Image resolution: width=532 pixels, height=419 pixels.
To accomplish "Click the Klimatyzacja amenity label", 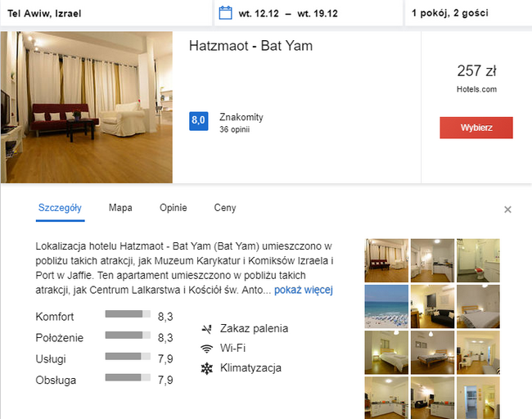I will click(250, 367).
